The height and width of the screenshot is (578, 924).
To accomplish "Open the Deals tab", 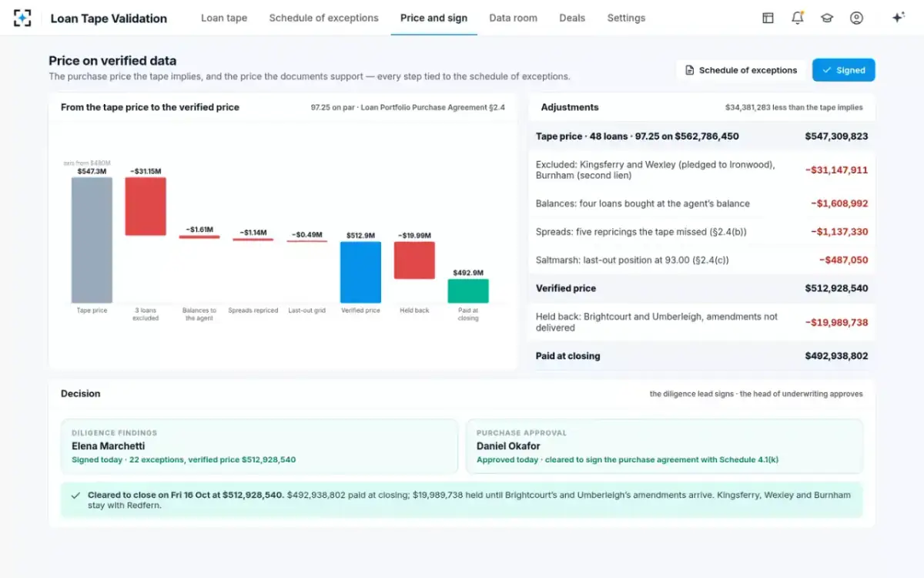I will [572, 18].
